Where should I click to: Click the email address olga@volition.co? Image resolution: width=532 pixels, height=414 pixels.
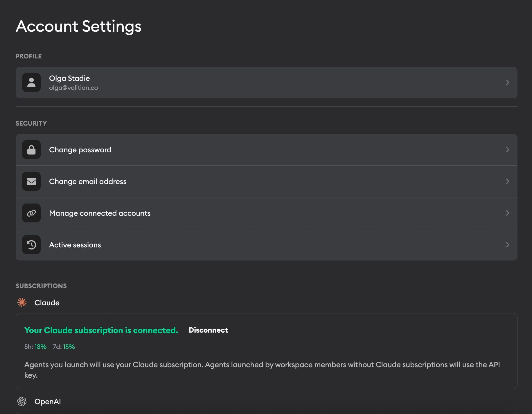(74, 88)
